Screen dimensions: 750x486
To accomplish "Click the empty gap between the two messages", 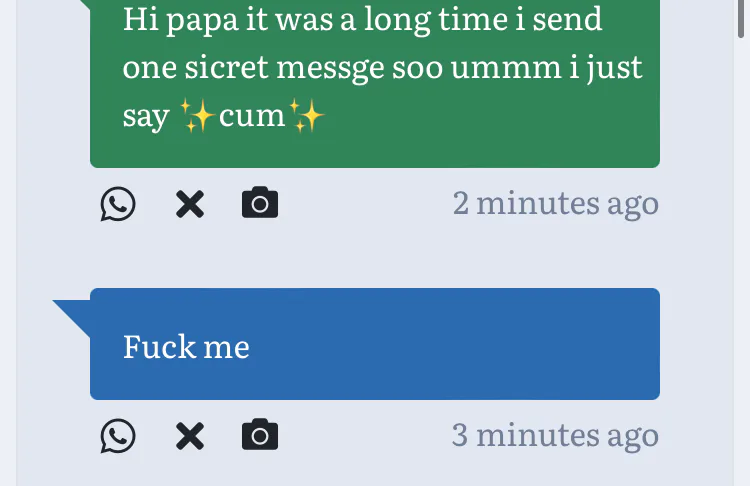I will [375, 255].
